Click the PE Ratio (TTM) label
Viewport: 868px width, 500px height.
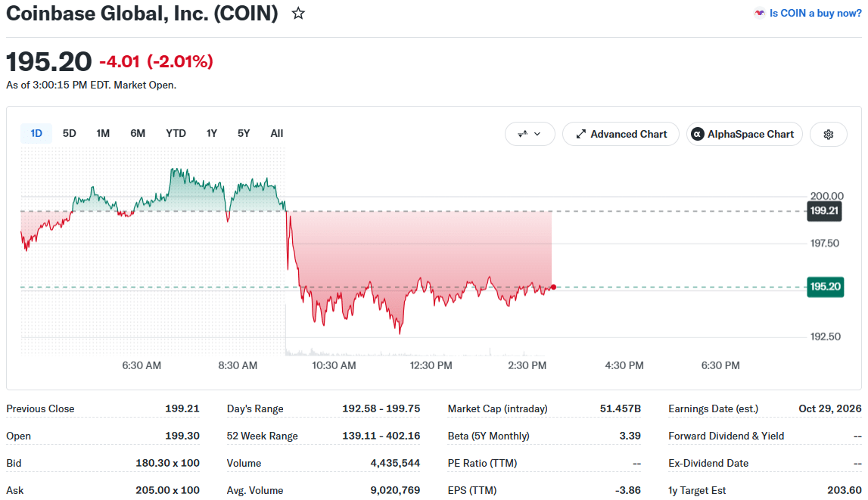point(482,463)
